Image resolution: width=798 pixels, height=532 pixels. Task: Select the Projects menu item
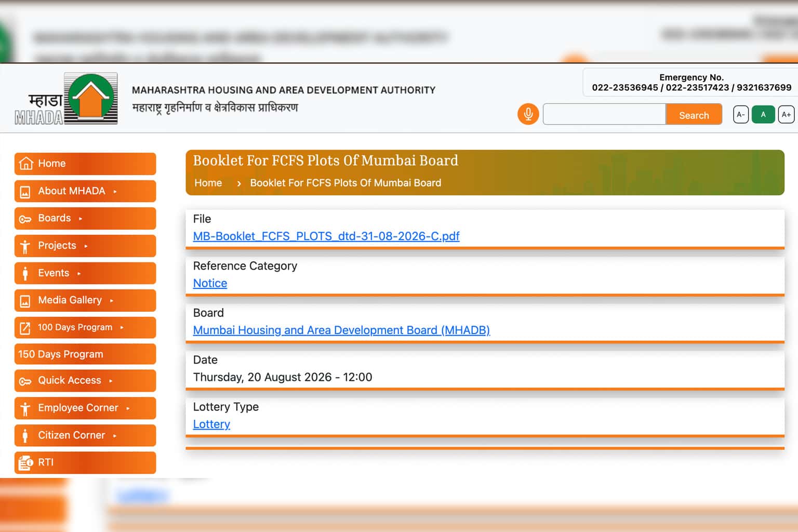tap(85, 246)
